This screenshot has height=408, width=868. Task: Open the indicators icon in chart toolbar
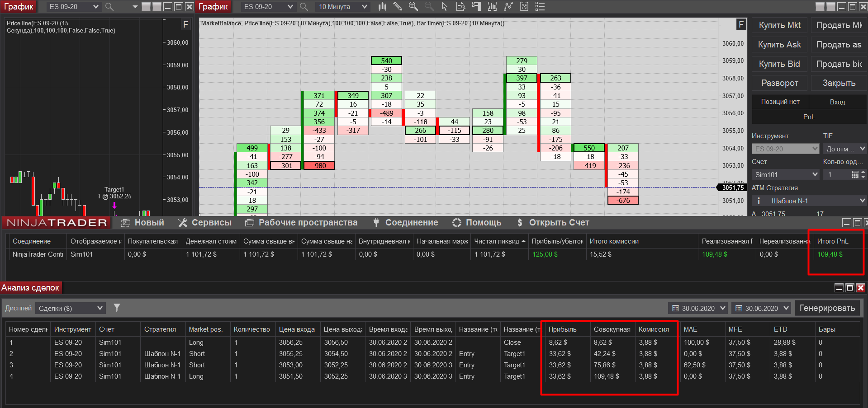492,6
